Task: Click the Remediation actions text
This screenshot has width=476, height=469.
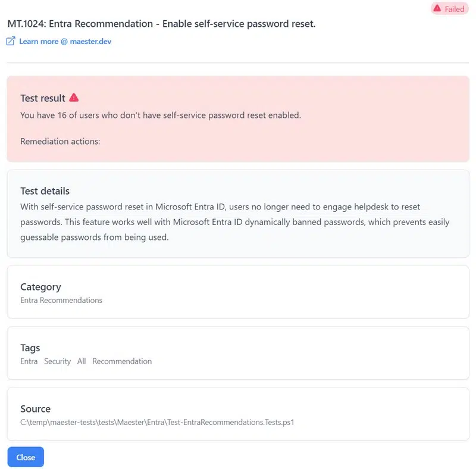Action: [x=60, y=142]
